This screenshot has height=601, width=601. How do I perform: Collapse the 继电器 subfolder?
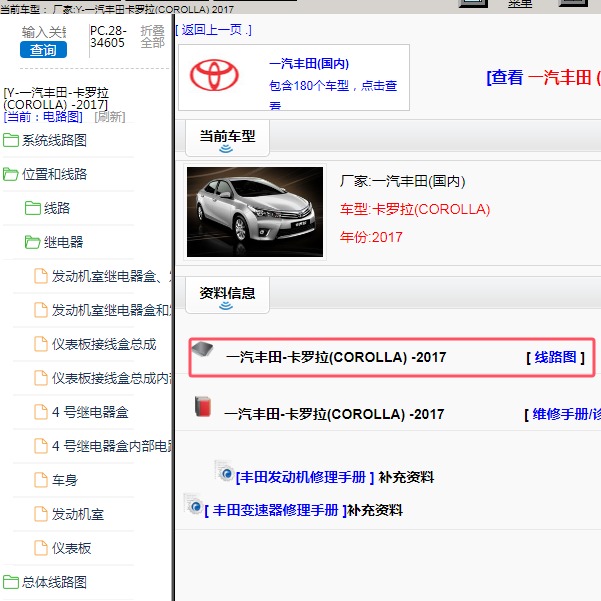point(63,242)
